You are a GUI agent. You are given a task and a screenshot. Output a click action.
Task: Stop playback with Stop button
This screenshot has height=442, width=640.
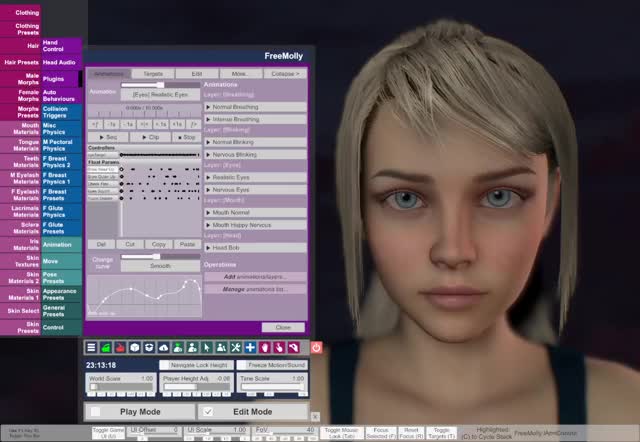point(187,137)
